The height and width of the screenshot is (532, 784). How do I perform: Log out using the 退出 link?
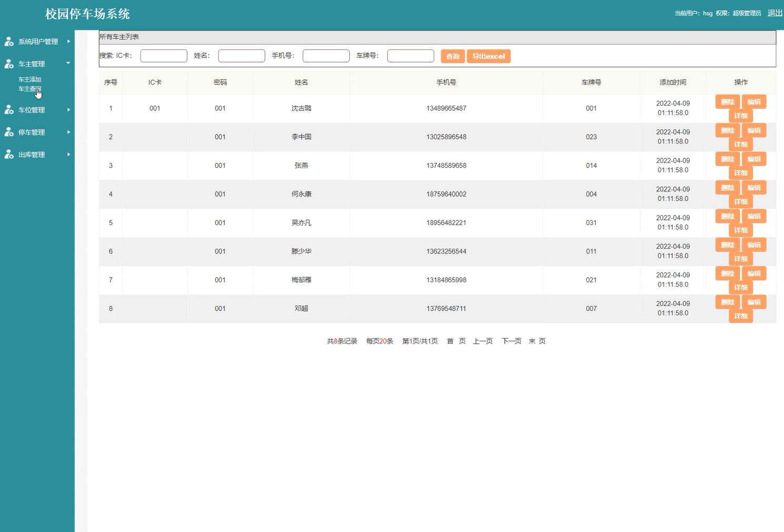(x=775, y=13)
